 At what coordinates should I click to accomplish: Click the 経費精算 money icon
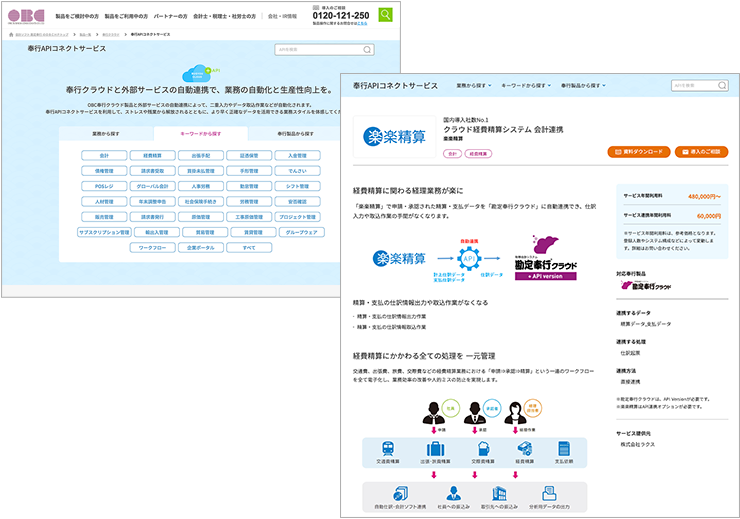524,448
